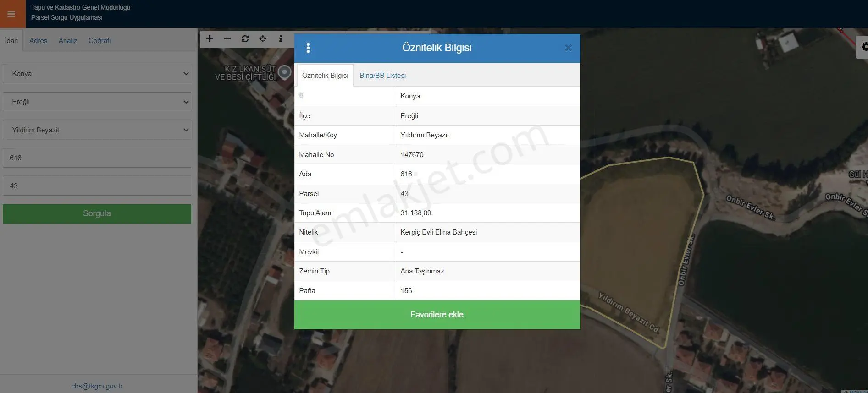868x393 pixels.
Task: Click the Mevkii row label
Action: 309,252
